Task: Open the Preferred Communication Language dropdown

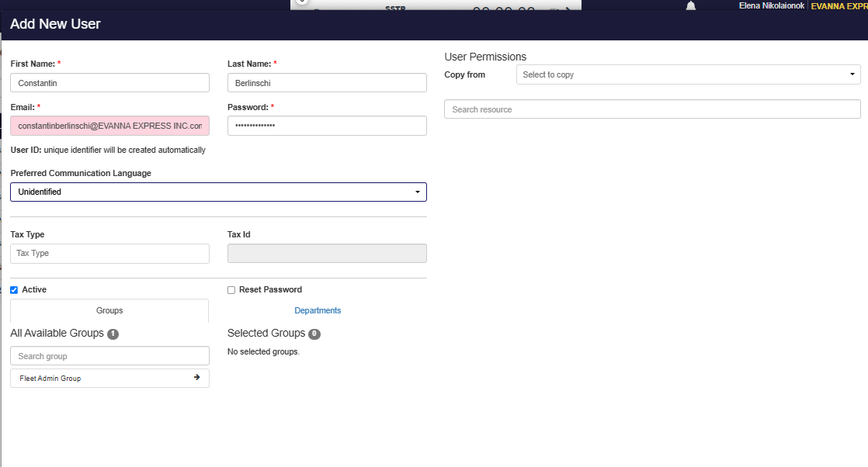Action: [x=219, y=192]
